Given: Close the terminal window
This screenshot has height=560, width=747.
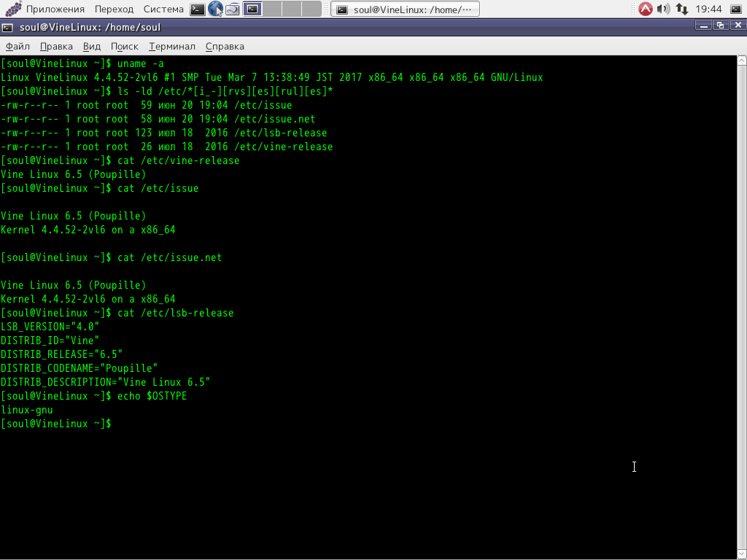Looking at the screenshot, I should (738, 26).
